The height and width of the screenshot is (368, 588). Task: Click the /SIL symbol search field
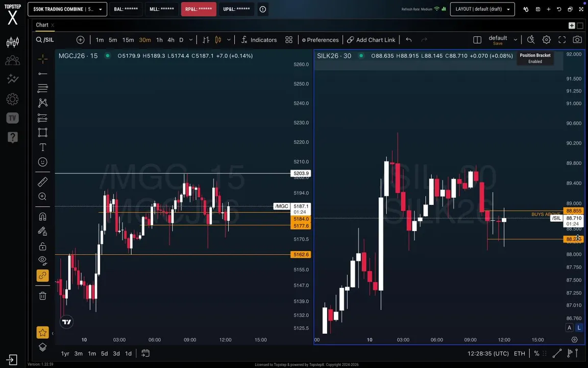tap(49, 40)
